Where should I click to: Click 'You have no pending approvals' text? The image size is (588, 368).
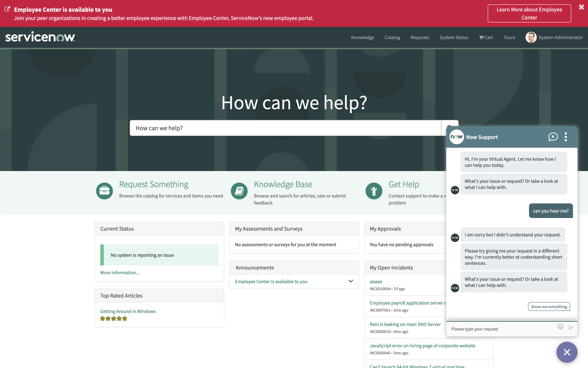click(x=401, y=245)
